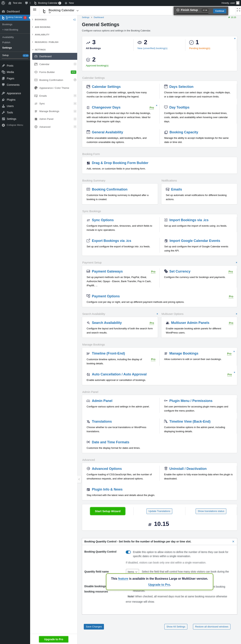Open the Plugins menu in WordPress sidebar
This screenshot has height=644, width=241.
coord(11,100)
